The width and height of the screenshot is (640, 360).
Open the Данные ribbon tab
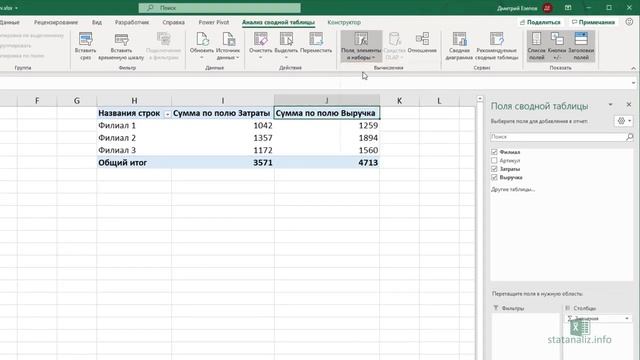click(x=9, y=22)
